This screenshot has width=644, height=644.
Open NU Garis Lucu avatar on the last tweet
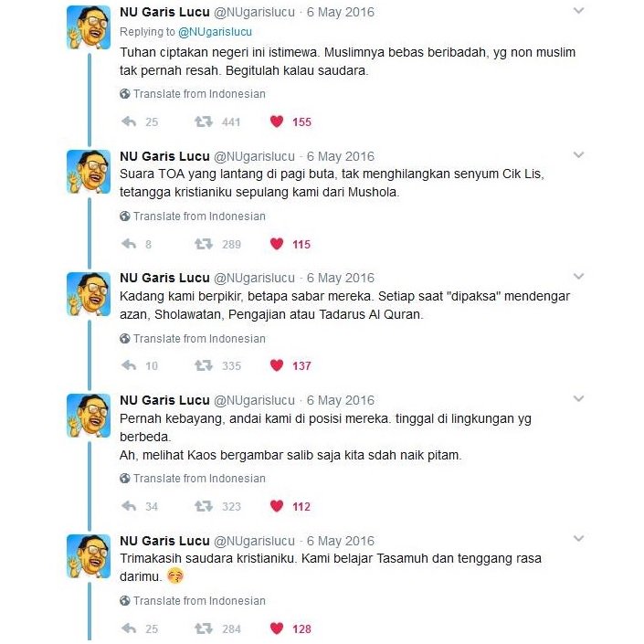pos(89,556)
